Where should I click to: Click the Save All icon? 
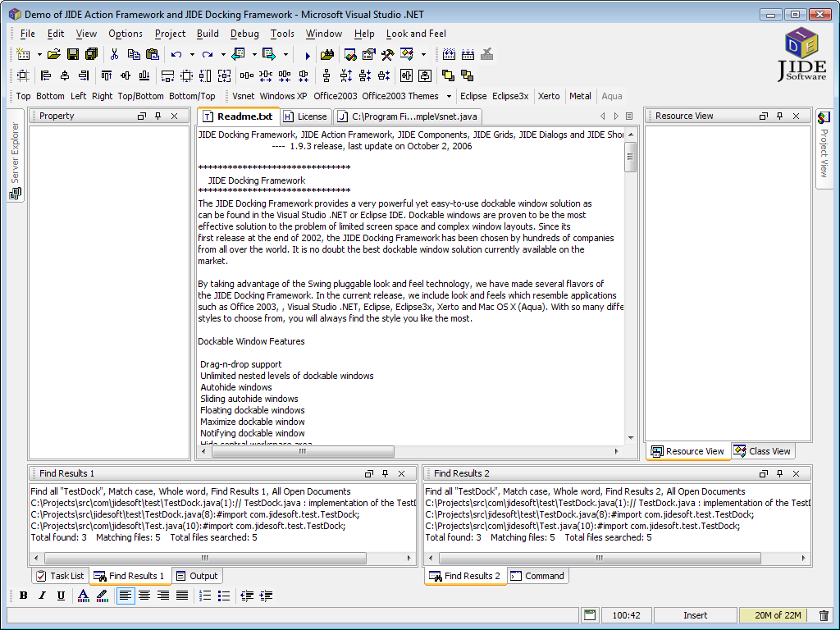[92, 54]
